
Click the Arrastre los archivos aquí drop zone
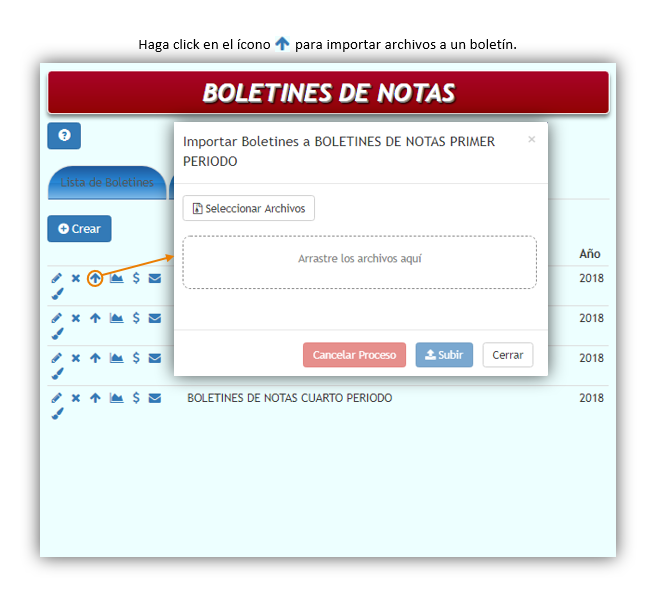[x=359, y=262]
